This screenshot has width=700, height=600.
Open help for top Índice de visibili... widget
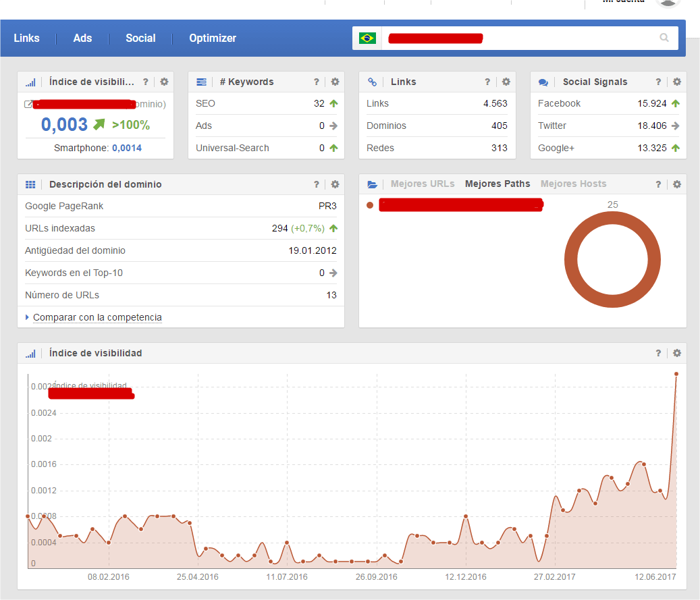[x=146, y=82]
